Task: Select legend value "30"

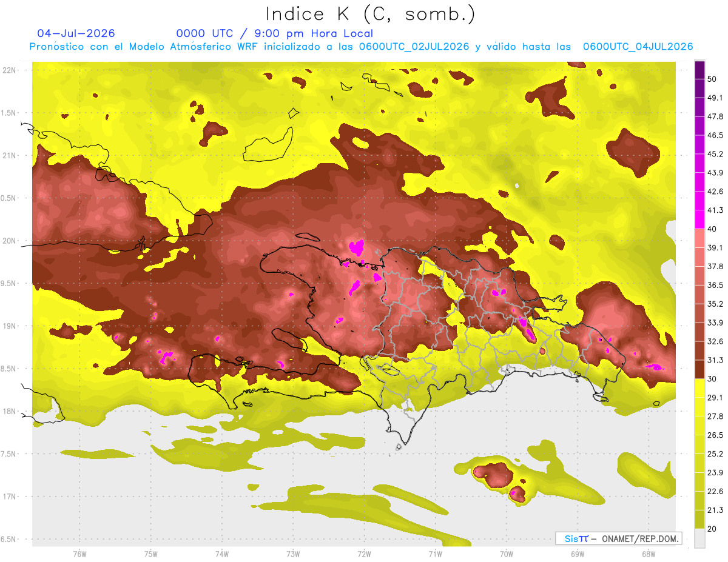Action: (x=712, y=378)
